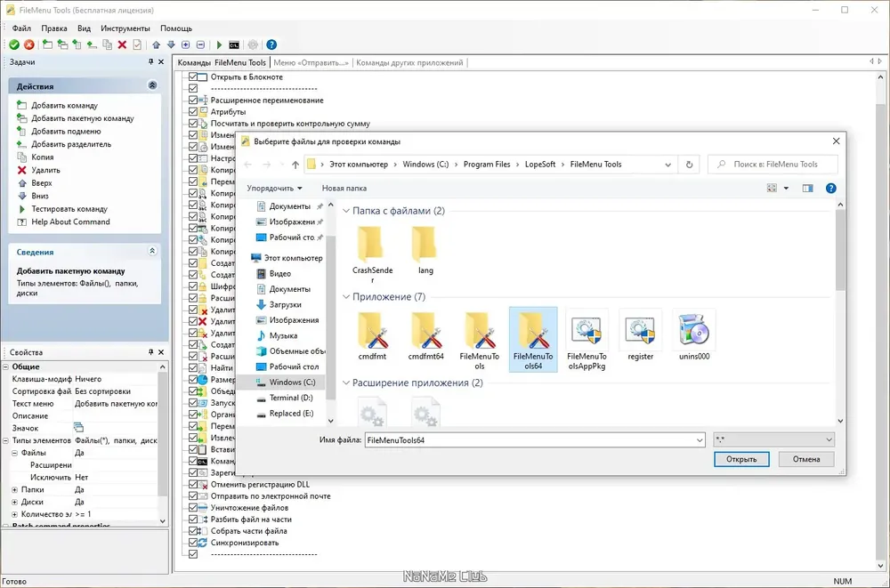
Task: Toggle checkbox for Посчитать и проверить контрольную сумму
Action: click(193, 123)
